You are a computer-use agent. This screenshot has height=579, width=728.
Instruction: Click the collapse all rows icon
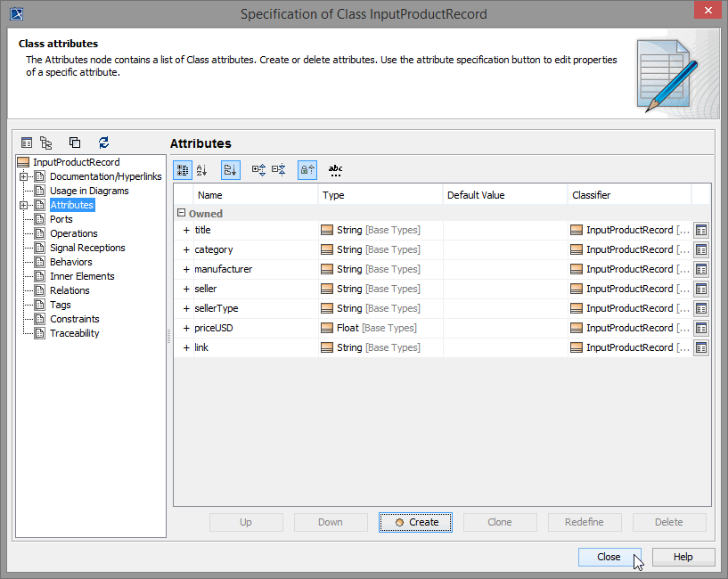click(x=279, y=170)
